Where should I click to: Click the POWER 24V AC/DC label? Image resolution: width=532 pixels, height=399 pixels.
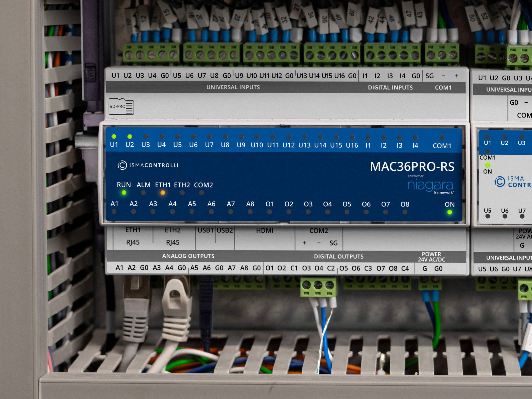click(x=431, y=257)
